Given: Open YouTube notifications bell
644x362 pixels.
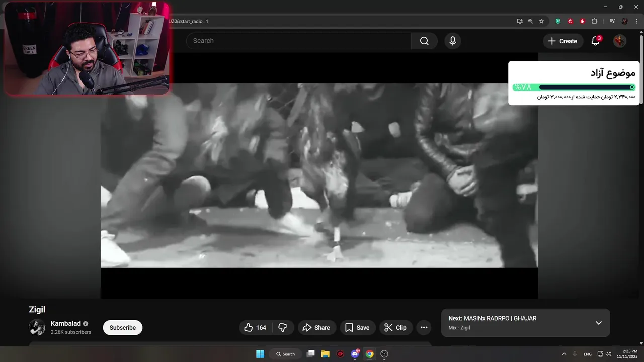Looking at the screenshot, I should [x=596, y=41].
